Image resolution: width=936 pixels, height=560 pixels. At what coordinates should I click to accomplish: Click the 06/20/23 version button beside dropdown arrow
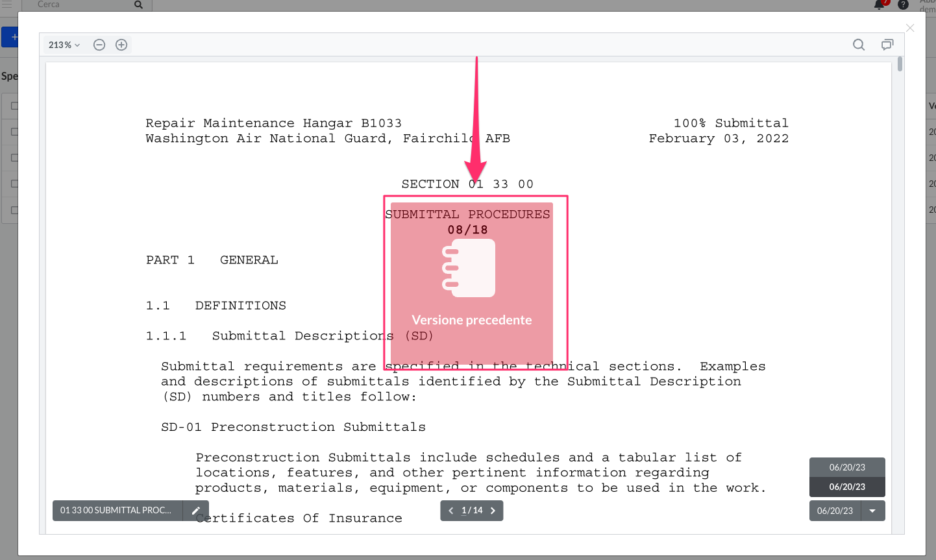pos(835,511)
